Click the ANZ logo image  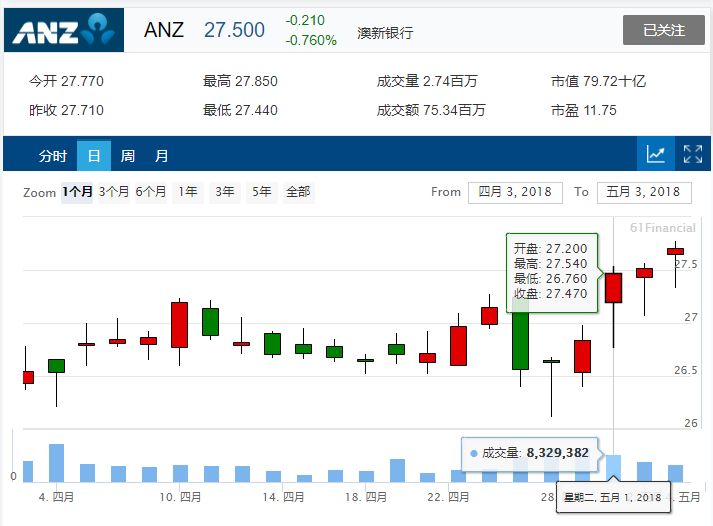(64, 30)
